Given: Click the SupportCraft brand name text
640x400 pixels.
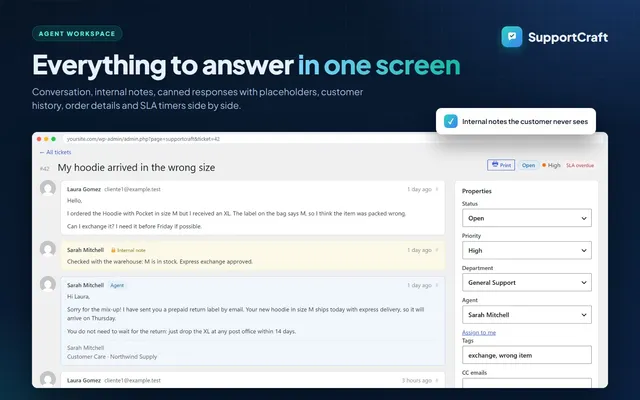Looking at the screenshot, I should [x=568, y=37].
